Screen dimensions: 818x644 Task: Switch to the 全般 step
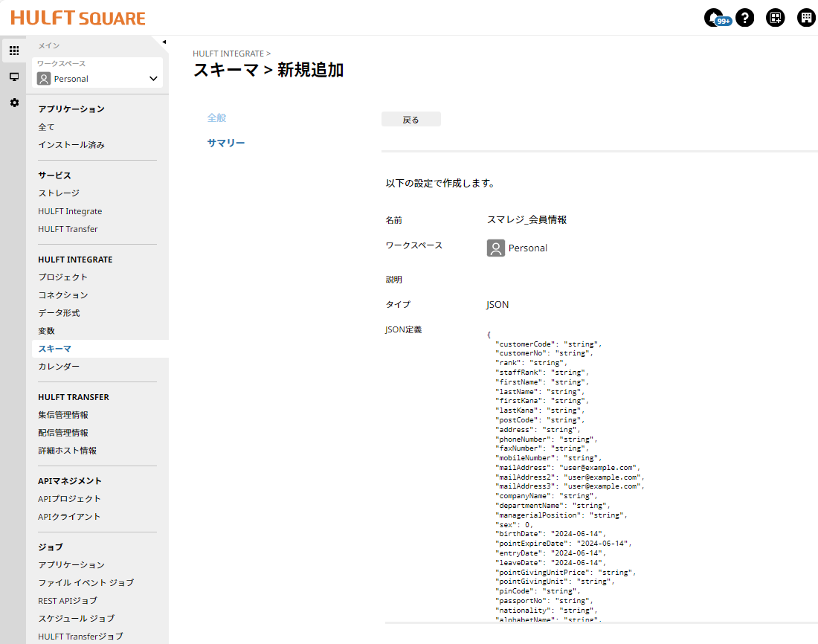tap(216, 118)
